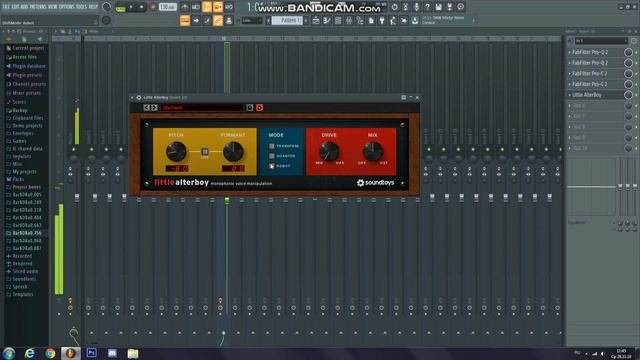Screen dimensions: 640x360
Task: Toggle the pattern/song mode switch
Action: tap(120, 8)
